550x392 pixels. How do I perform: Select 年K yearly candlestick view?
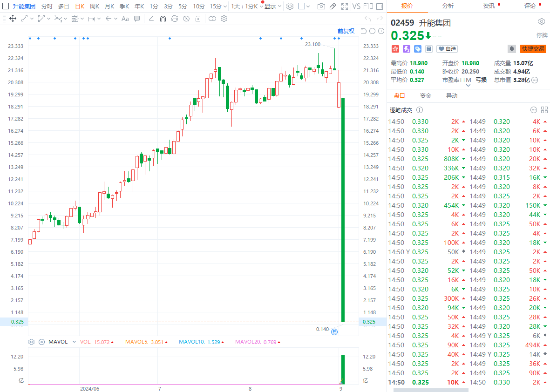[139, 7]
